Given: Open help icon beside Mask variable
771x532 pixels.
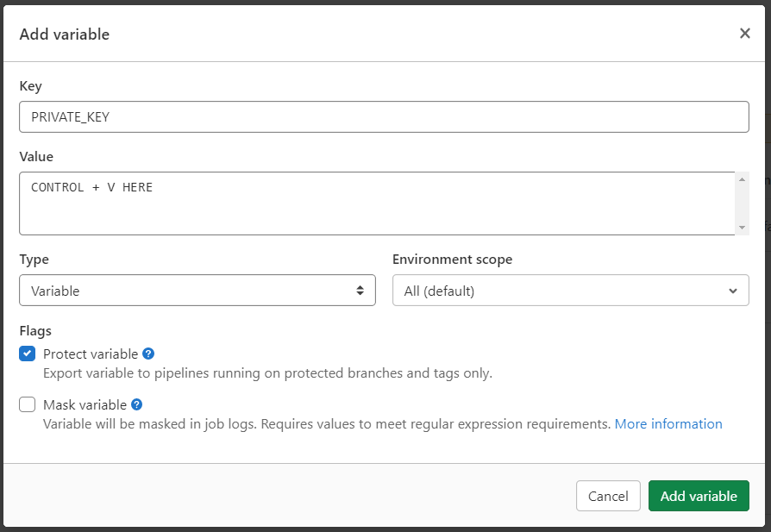Looking at the screenshot, I should (136, 404).
